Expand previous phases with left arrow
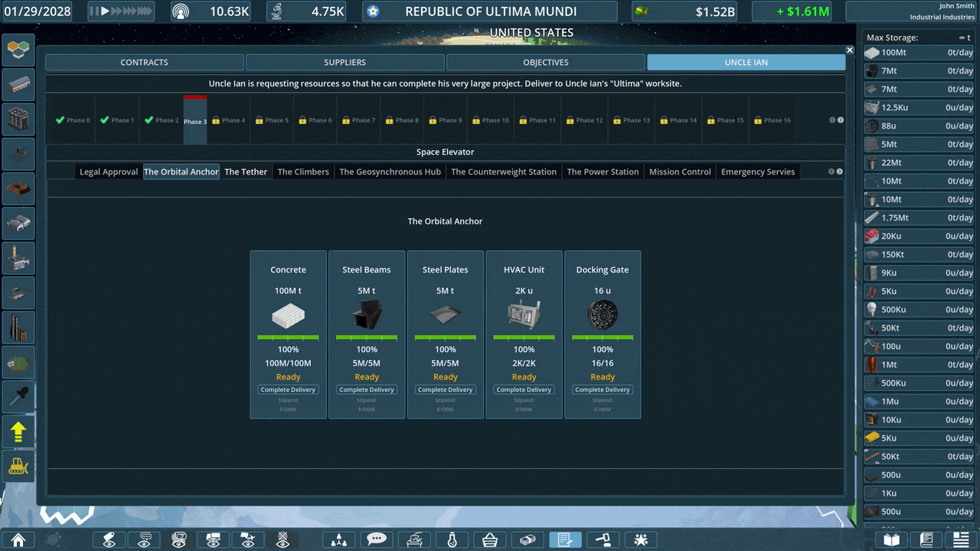 point(833,120)
